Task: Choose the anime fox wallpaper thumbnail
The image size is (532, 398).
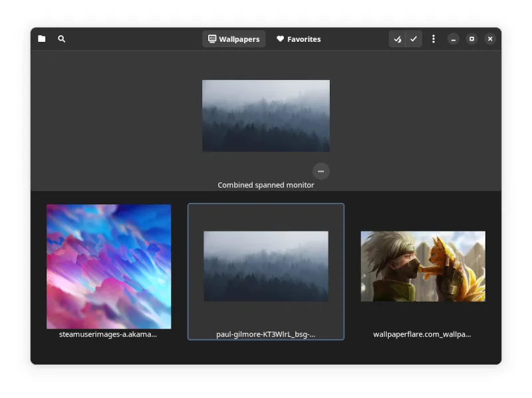Action: 423,266
